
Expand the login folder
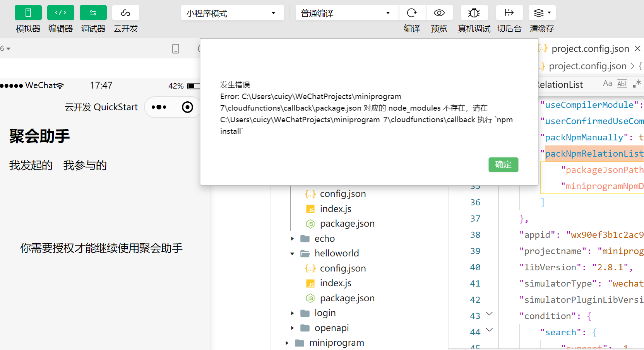[x=293, y=313]
